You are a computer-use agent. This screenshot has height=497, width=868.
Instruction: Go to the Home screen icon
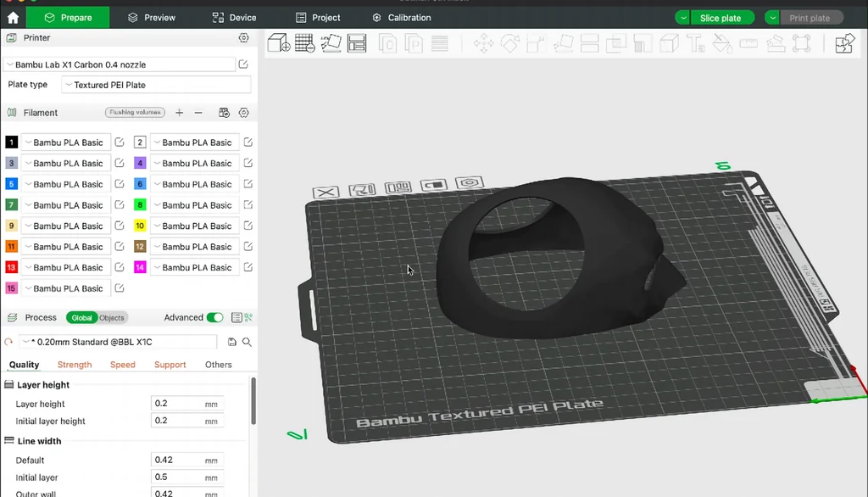[14, 18]
